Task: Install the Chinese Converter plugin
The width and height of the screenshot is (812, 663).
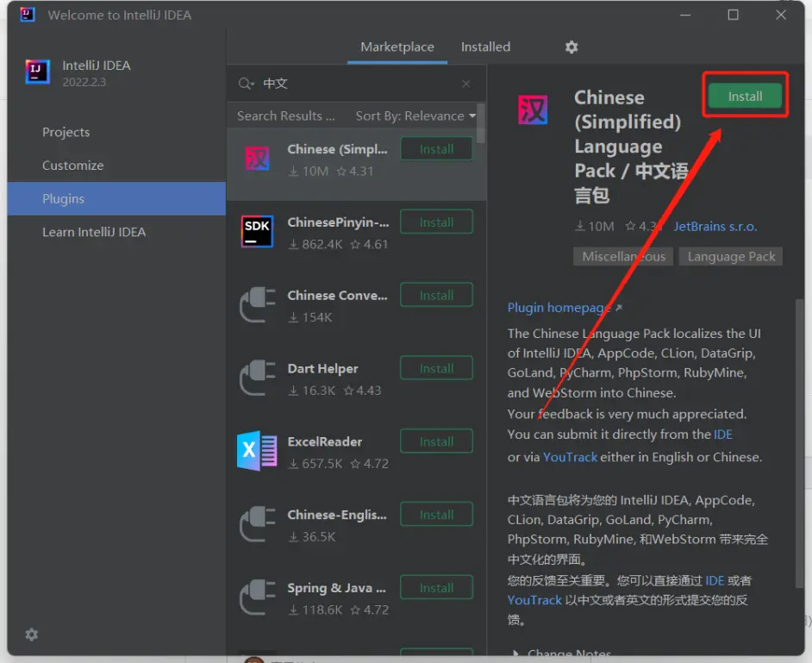Action: (436, 295)
